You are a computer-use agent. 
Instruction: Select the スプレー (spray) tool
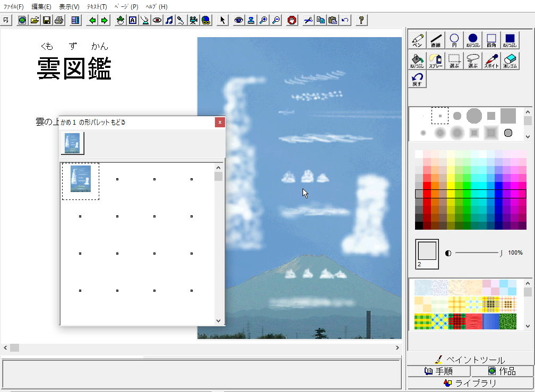point(436,60)
